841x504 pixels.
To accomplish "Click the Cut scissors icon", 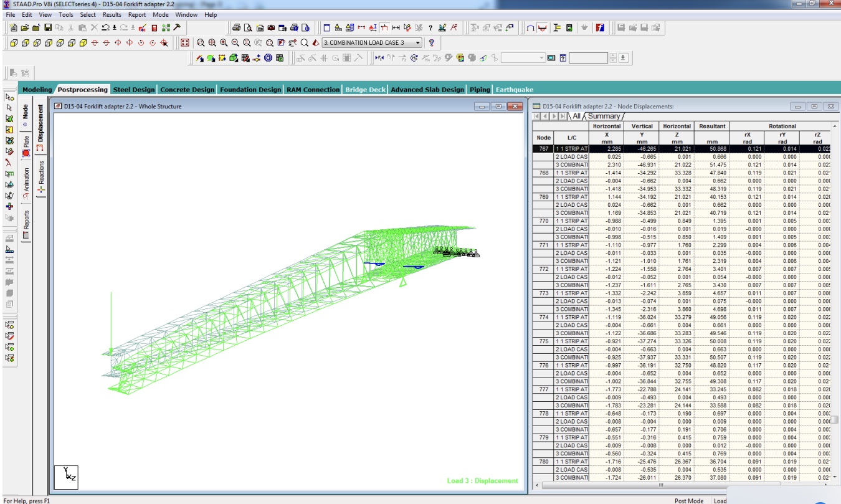I will pos(70,27).
